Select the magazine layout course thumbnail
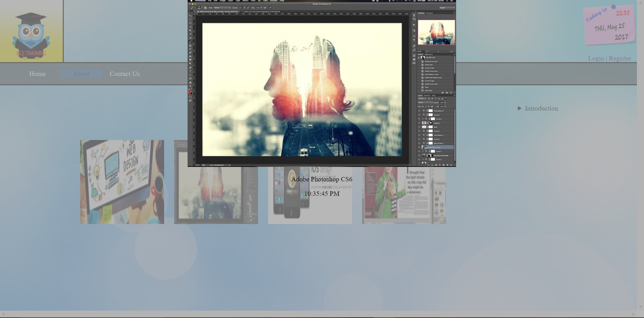 pos(404,195)
